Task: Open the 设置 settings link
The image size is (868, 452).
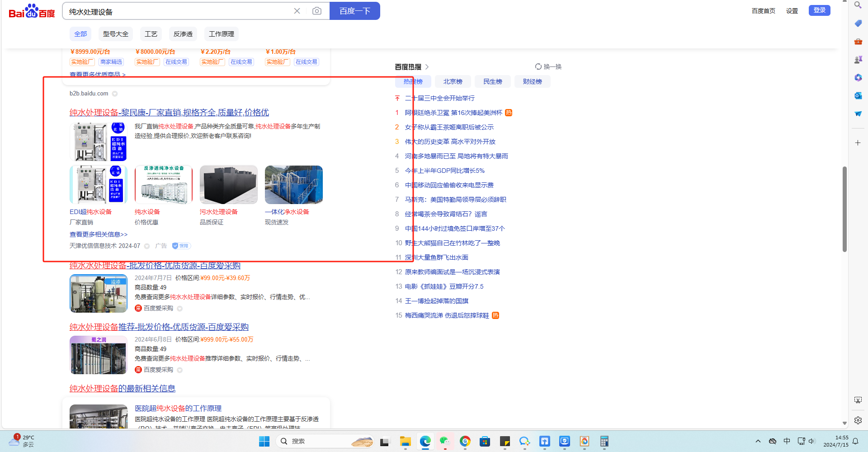Action: coord(792,11)
